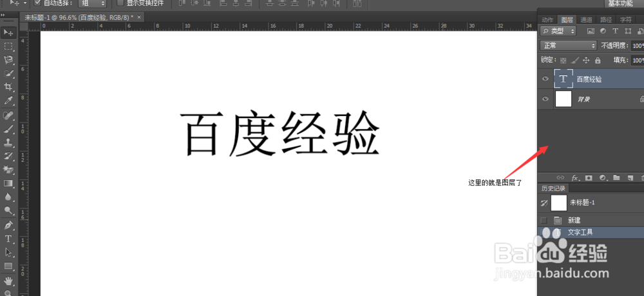Select the Clone Stamp tool
This screenshot has height=296, width=644.
pos(8,143)
